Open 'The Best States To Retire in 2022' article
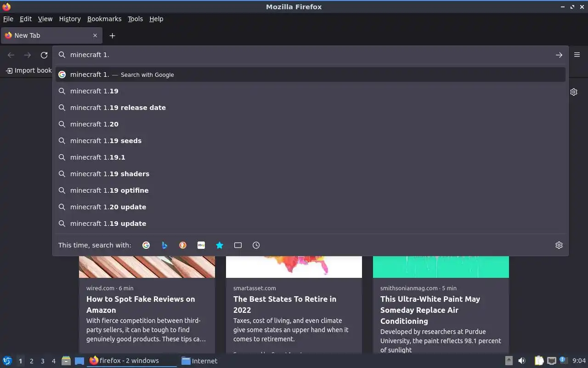588x368 pixels. tap(285, 305)
